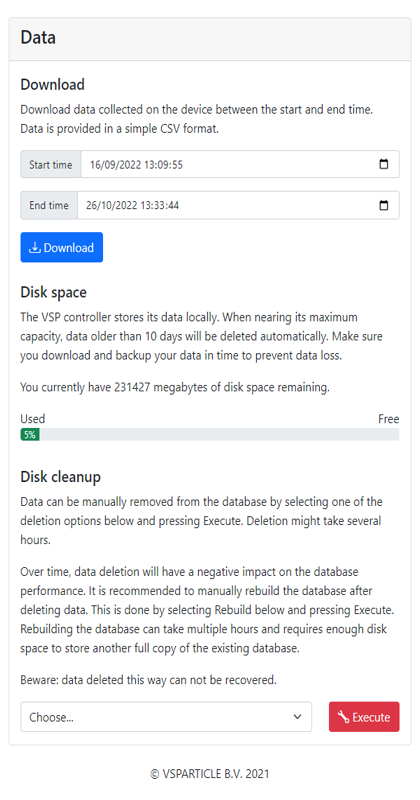420x800 pixels.
Task: Click the wrench icon on the Execute button
Action: coord(344,717)
